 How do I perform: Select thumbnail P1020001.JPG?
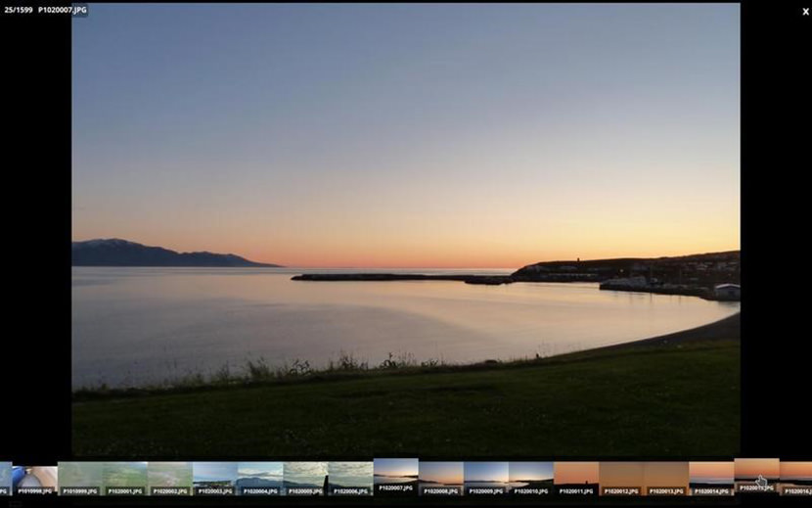tap(125, 479)
